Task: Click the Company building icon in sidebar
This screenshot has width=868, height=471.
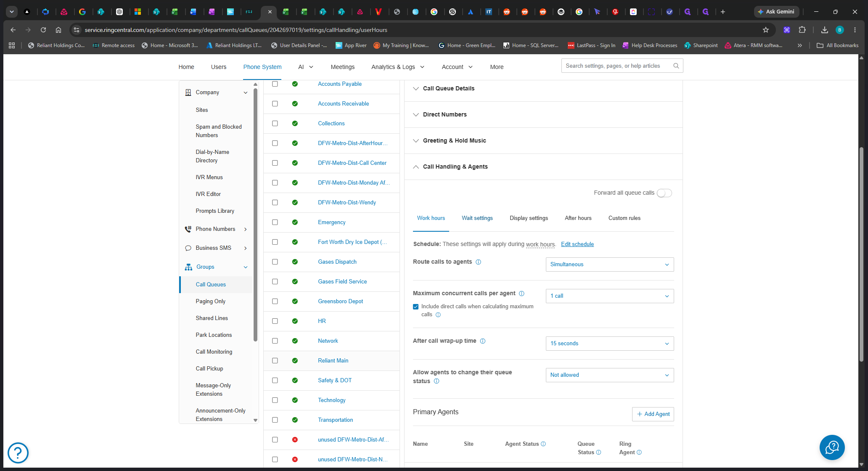Action: [188, 93]
